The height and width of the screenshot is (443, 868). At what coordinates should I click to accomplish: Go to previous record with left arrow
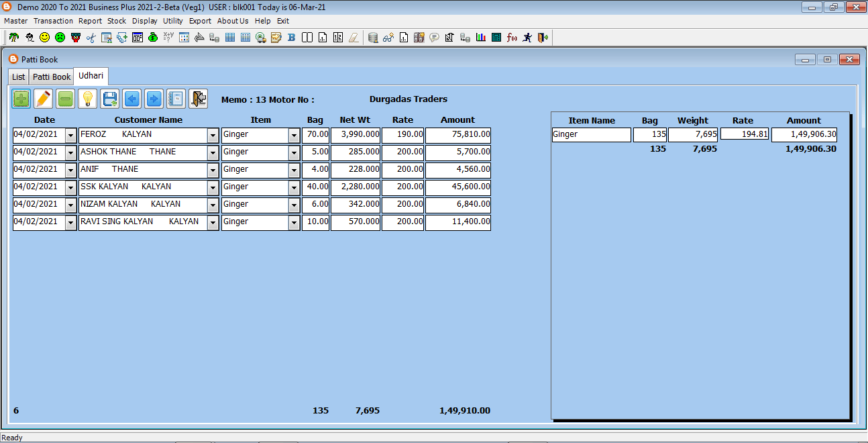[x=131, y=99]
